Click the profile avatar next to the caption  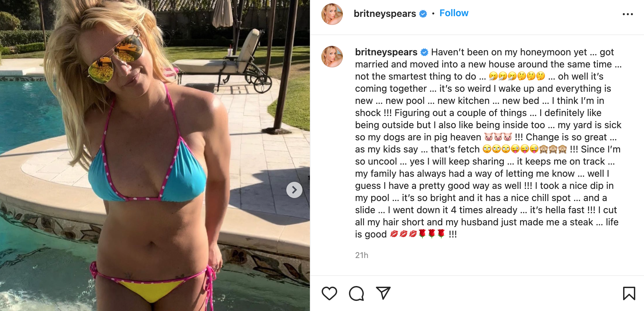(x=332, y=57)
